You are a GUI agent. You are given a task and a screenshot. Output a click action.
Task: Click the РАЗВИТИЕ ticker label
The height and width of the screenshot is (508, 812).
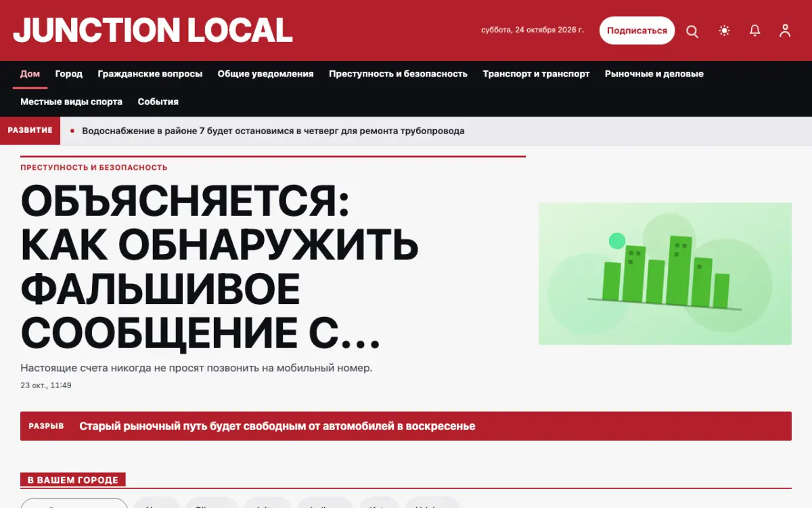[30, 131]
